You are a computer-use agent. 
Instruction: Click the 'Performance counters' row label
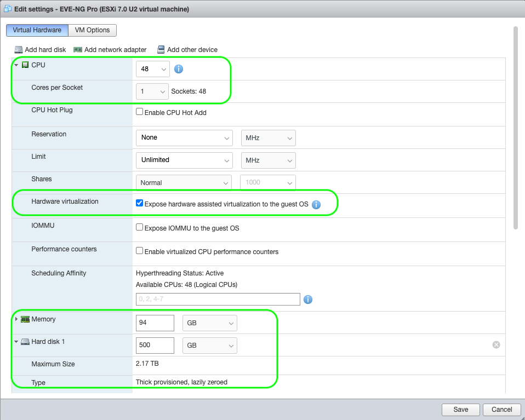tap(64, 249)
